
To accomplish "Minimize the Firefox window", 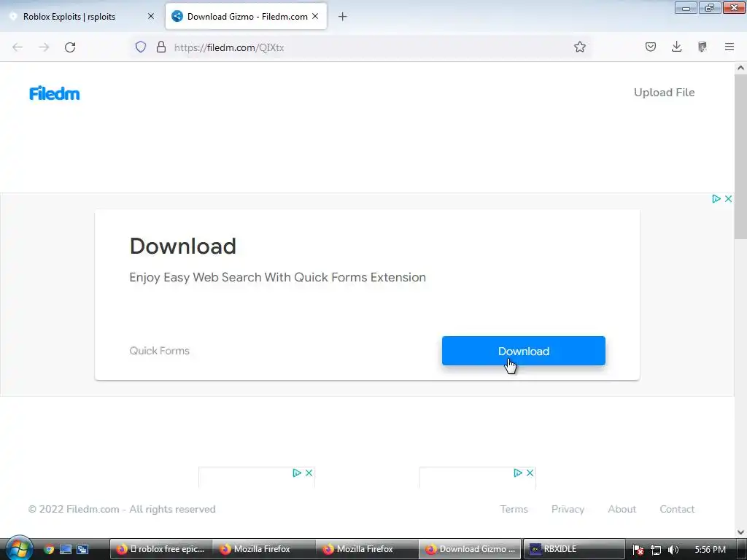I will pos(686,7).
